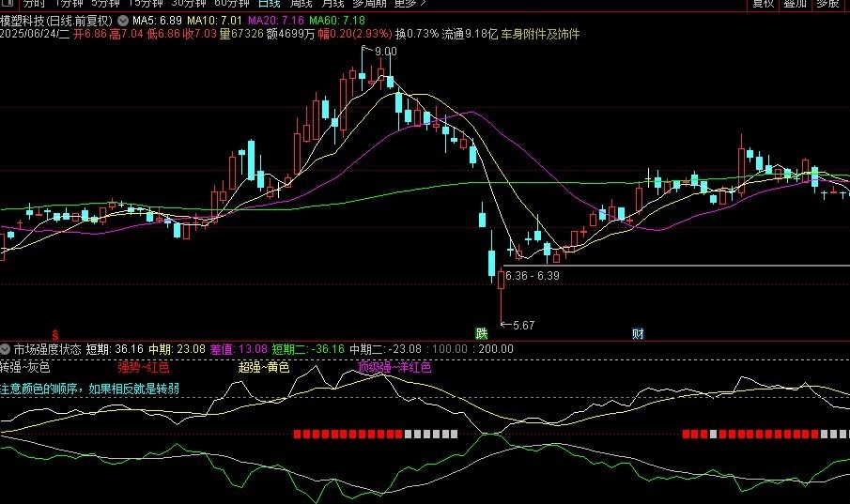Click the MA60: 7.18 label
The height and width of the screenshot is (504, 850).
[337, 21]
